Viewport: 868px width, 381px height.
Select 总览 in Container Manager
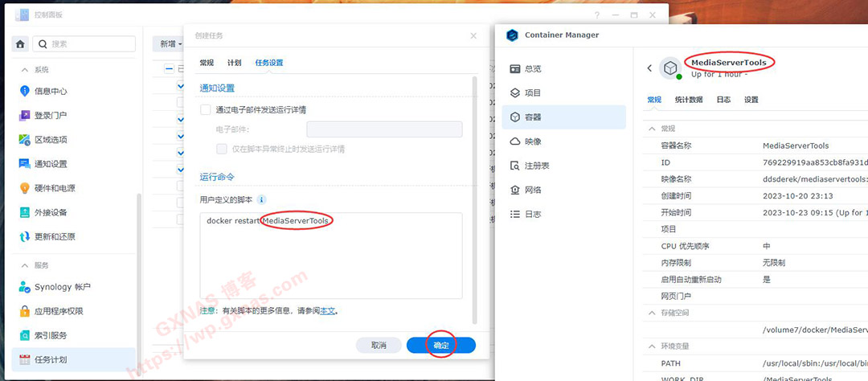pos(532,69)
